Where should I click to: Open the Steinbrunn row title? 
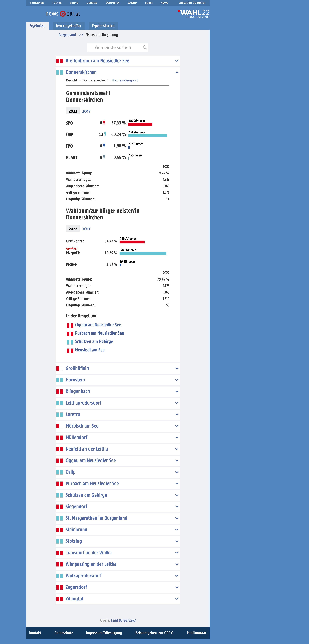76,530
